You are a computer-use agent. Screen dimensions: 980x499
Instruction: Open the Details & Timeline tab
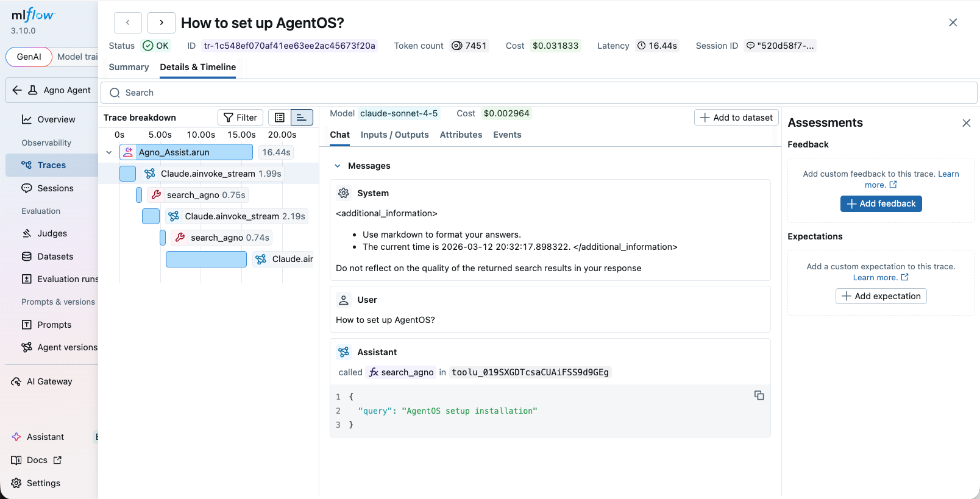(197, 67)
